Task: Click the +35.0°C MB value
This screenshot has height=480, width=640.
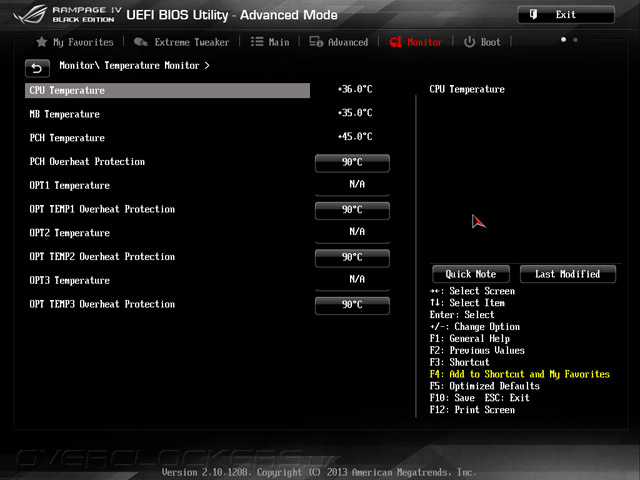Action: (x=355, y=113)
